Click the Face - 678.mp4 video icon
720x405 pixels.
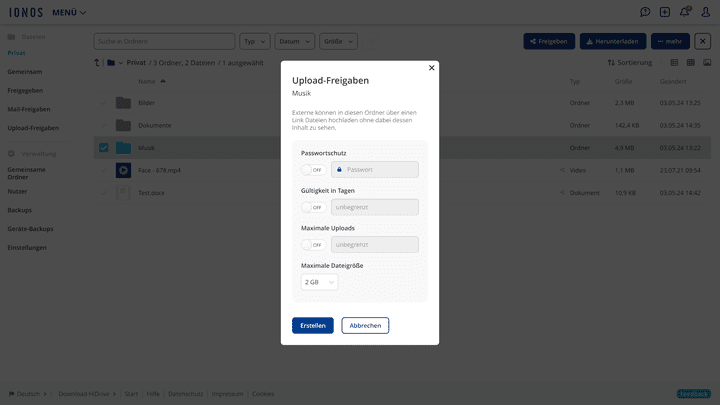click(x=123, y=170)
